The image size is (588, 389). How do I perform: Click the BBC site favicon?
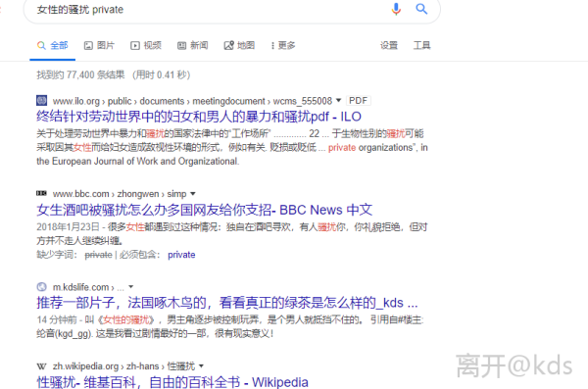(41, 193)
